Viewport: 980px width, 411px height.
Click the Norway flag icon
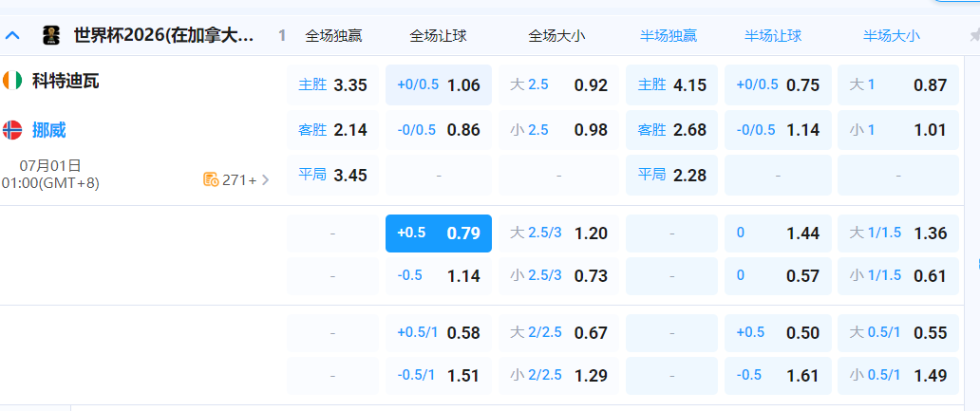point(12,130)
